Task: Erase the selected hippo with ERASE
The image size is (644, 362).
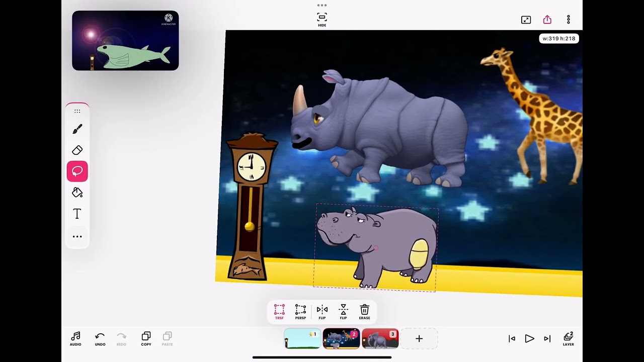Action: click(x=365, y=312)
